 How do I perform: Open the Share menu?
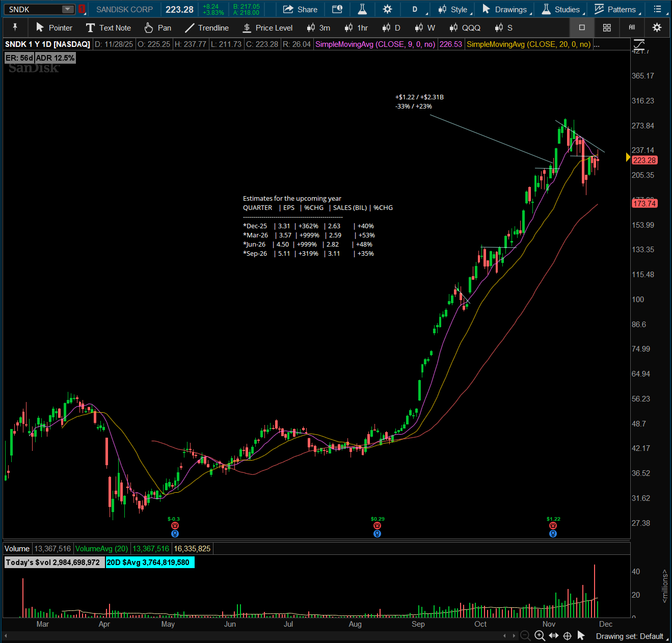[x=300, y=9]
